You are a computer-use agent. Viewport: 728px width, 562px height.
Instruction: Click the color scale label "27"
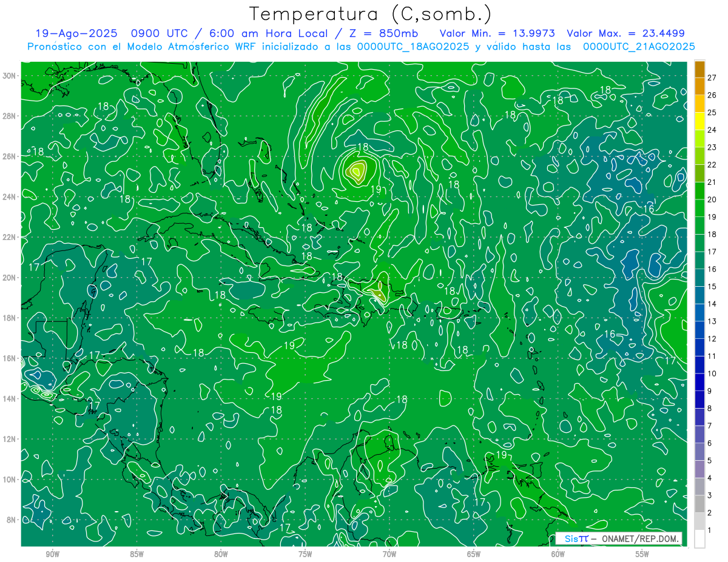[x=712, y=77]
